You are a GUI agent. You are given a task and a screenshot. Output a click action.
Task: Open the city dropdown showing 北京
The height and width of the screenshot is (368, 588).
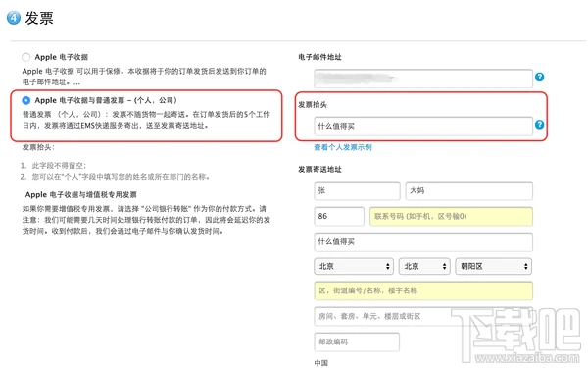[424, 266]
